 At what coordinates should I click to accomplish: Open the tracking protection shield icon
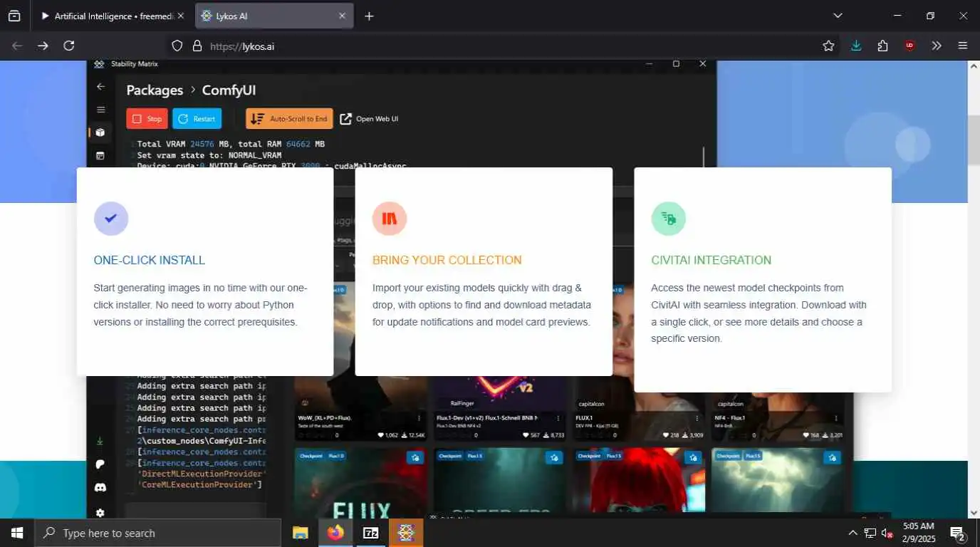(x=177, y=46)
